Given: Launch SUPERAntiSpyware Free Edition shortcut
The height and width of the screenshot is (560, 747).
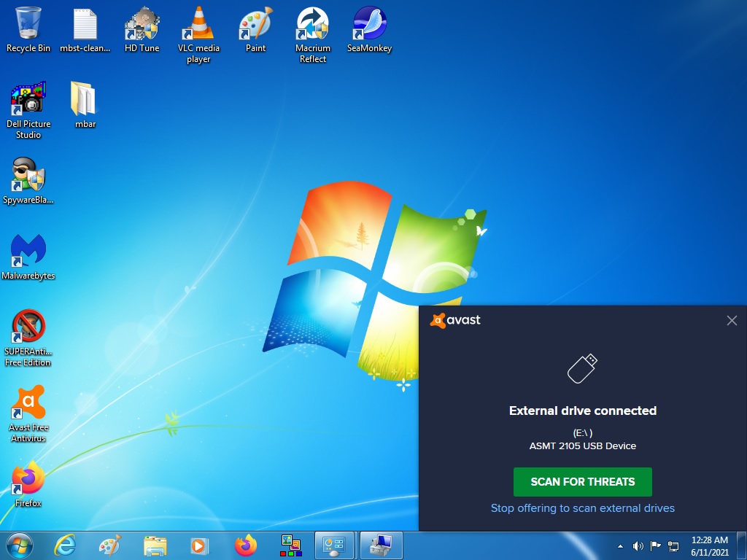Looking at the screenshot, I should pos(28,338).
